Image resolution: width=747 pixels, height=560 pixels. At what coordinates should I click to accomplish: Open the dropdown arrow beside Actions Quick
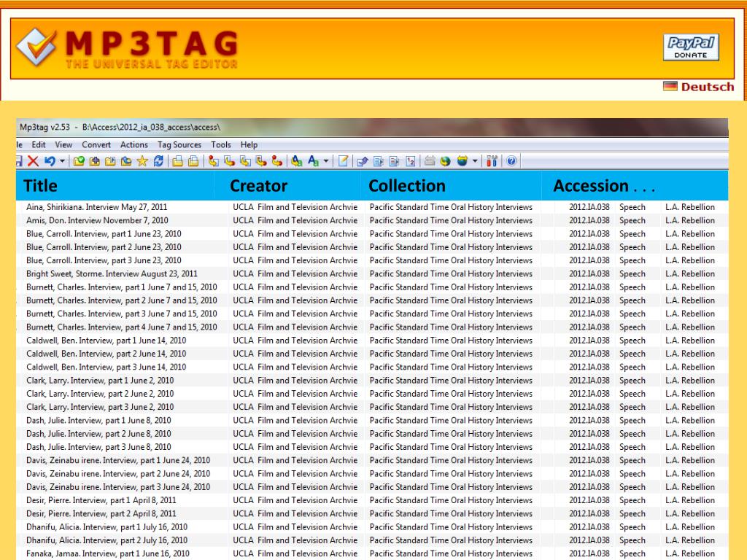tap(326, 161)
